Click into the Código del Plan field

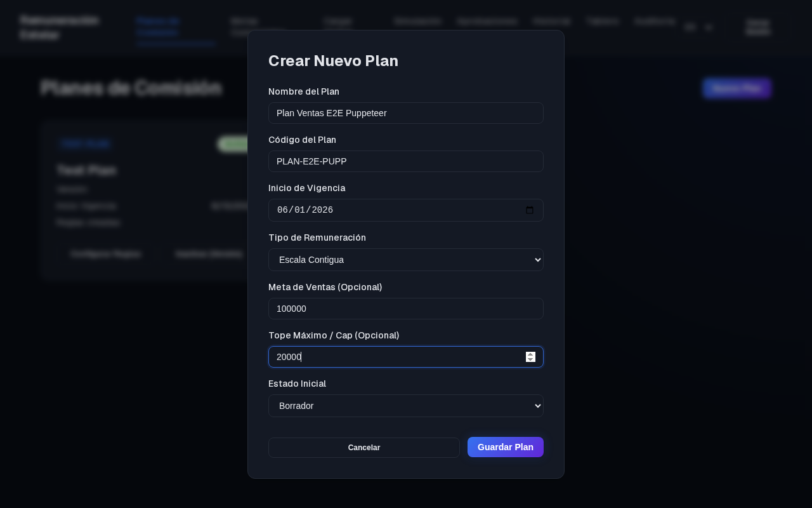coord(406,161)
